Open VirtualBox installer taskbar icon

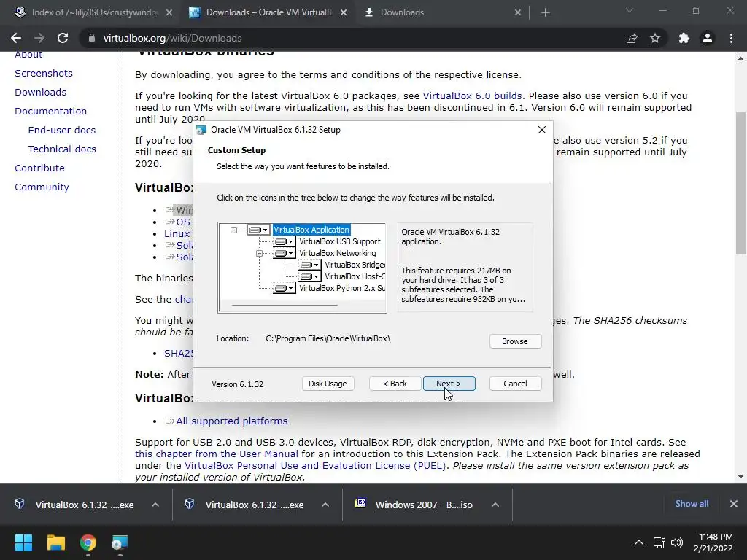point(120,542)
